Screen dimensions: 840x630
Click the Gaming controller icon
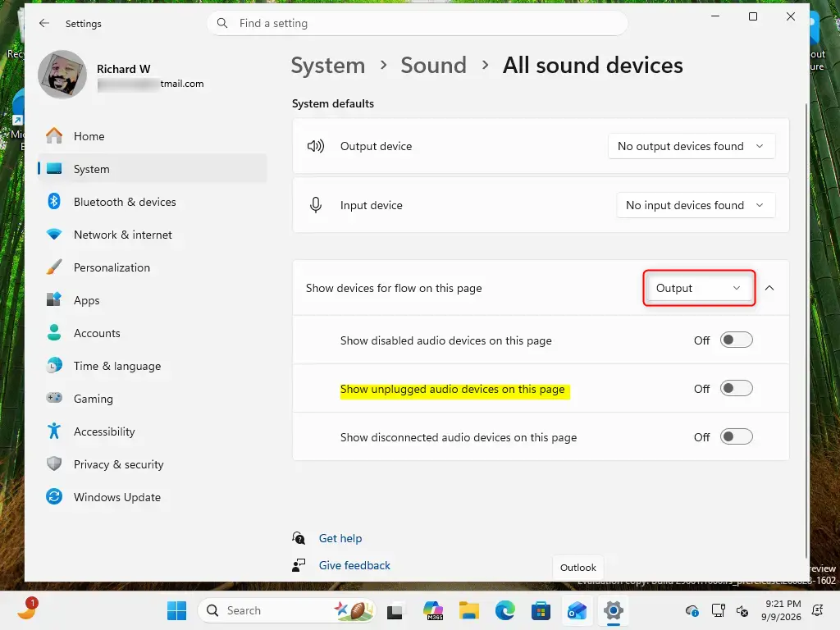click(x=54, y=398)
